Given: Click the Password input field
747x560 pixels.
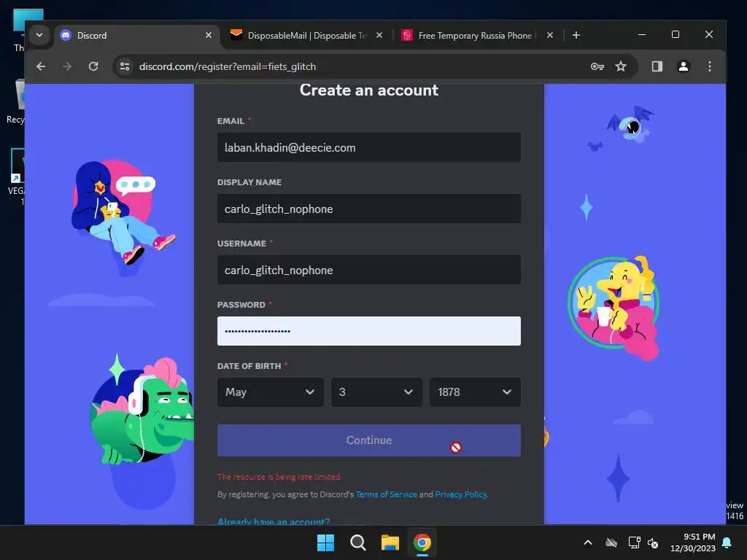Looking at the screenshot, I should [368, 331].
